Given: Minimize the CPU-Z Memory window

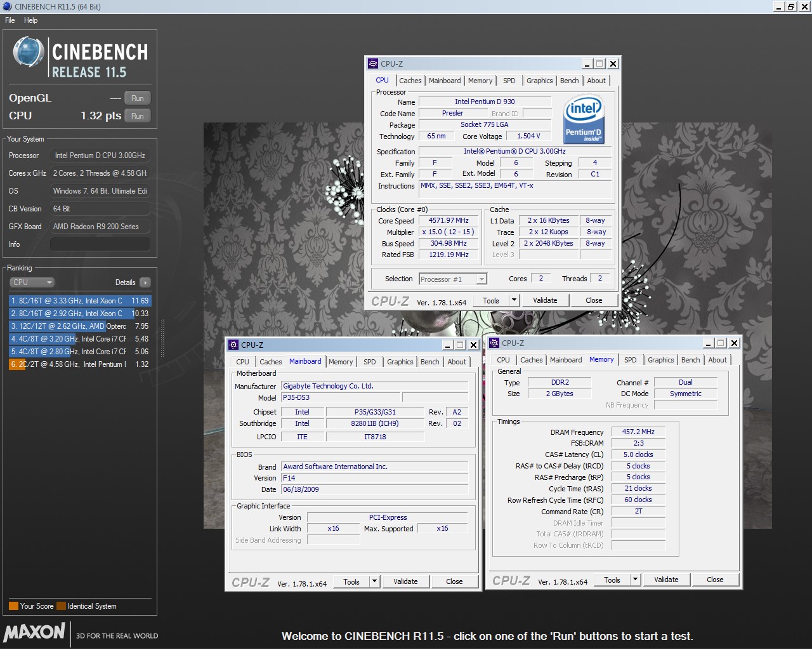Looking at the screenshot, I should (708, 343).
